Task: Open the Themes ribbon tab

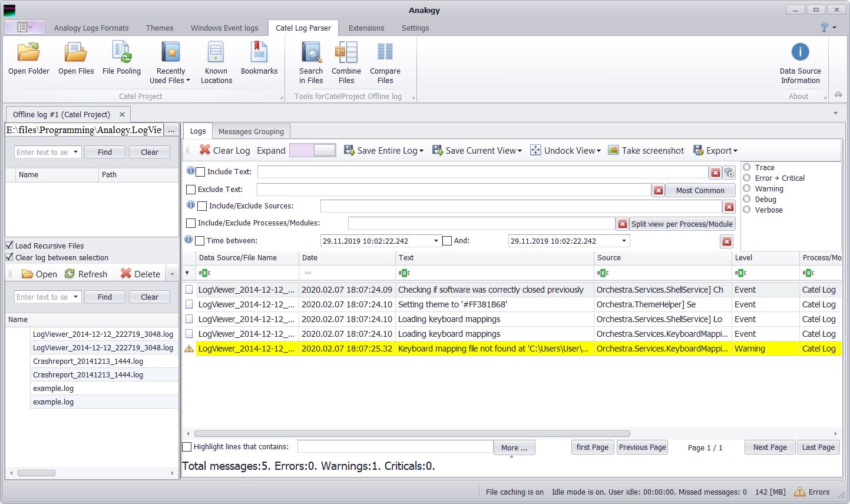Action: click(160, 28)
